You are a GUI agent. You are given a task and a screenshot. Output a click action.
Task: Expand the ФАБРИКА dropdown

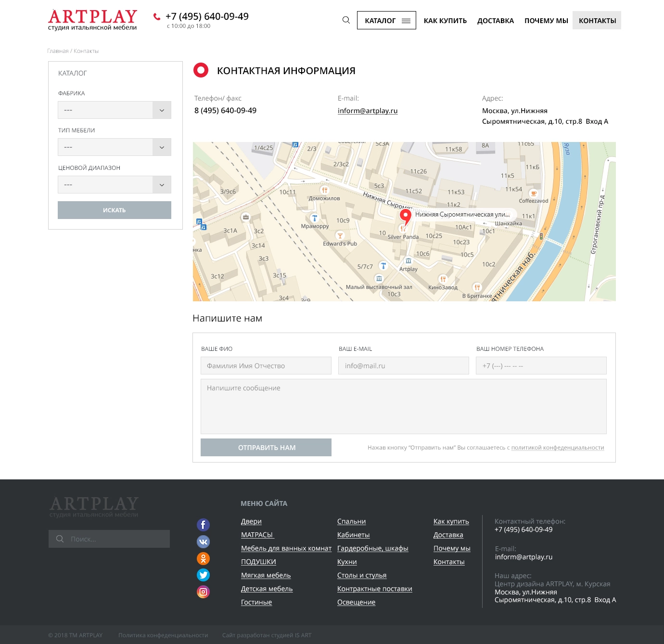(x=115, y=110)
